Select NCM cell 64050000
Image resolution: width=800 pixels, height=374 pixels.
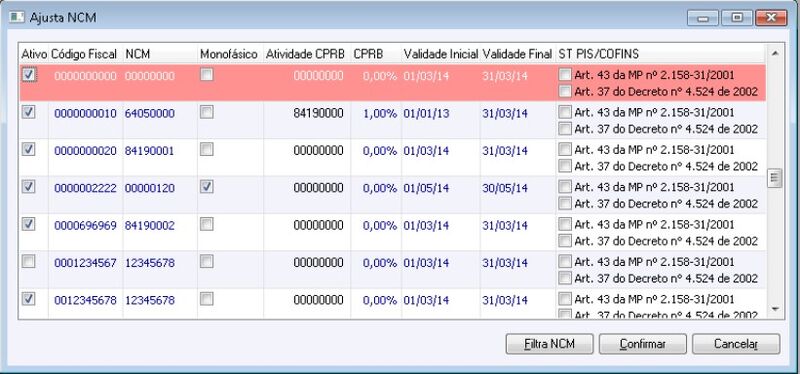pos(149,113)
